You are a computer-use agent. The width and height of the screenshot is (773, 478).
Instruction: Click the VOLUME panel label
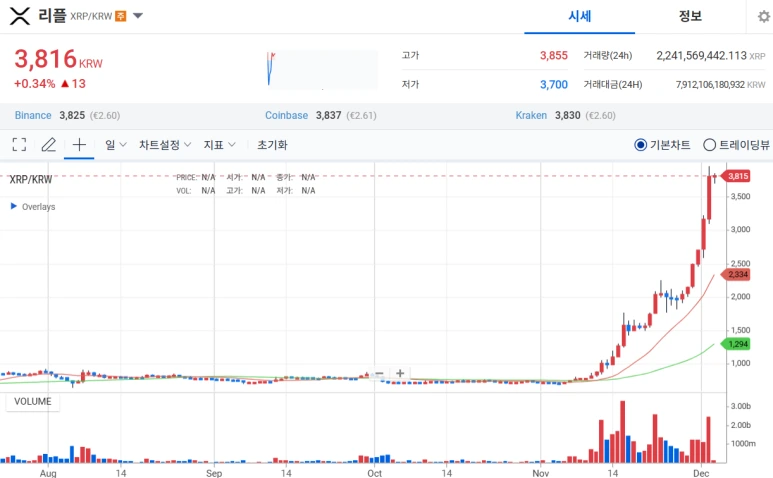coord(33,402)
